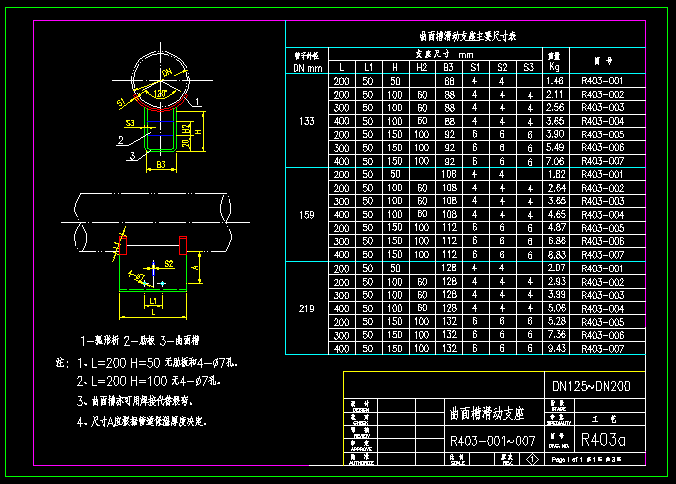The height and width of the screenshot is (484, 676).
Task: Select the 219 pipe diameter group cell
Action: (x=307, y=309)
